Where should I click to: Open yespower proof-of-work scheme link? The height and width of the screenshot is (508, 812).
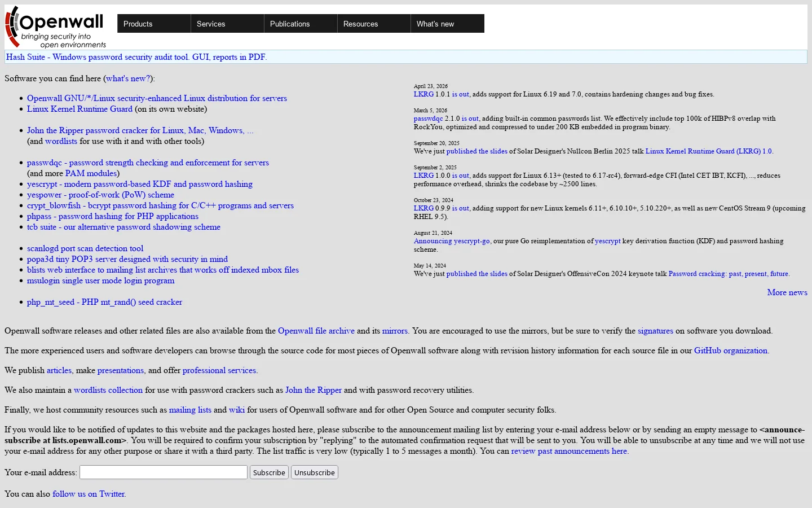click(x=100, y=195)
